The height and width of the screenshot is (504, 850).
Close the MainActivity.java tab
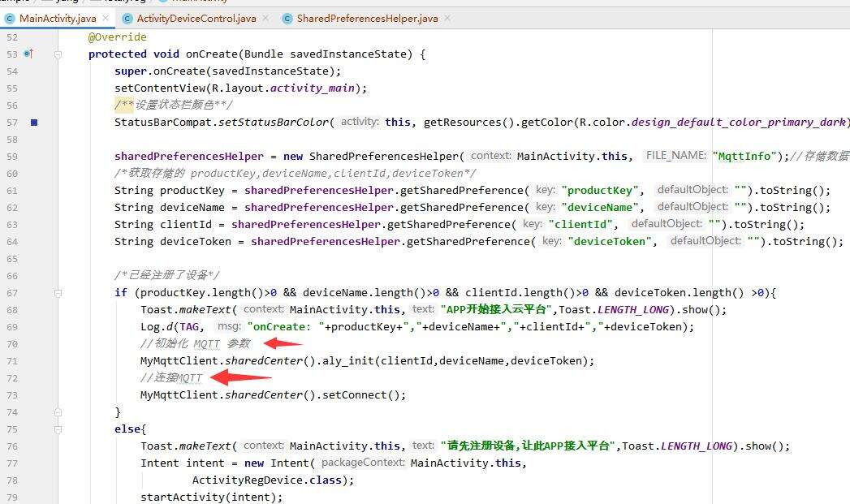(106, 18)
